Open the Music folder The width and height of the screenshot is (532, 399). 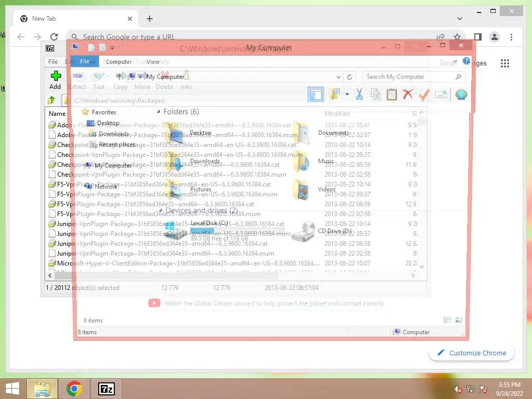pyautogui.click(x=314, y=162)
